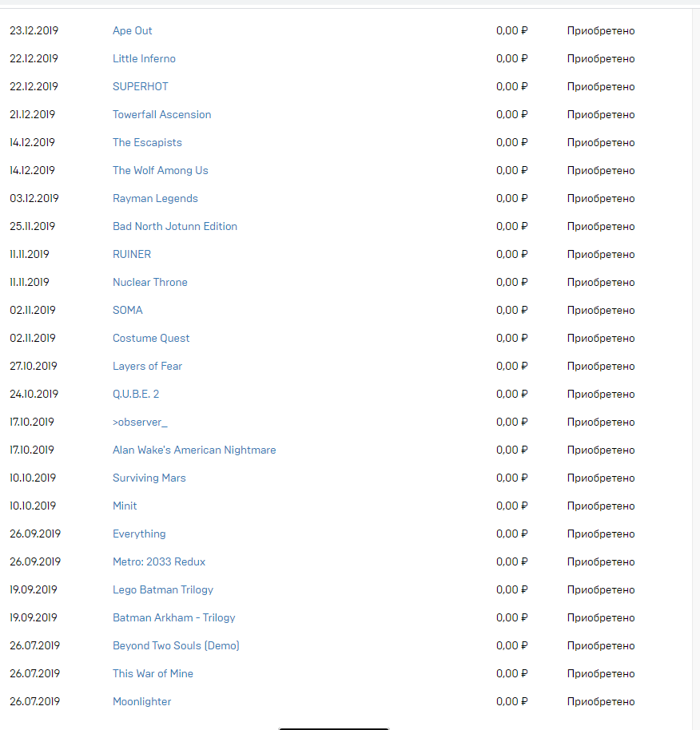The width and height of the screenshot is (700, 730).
Task: Open The Escapists link
Action: coord(147,142)
